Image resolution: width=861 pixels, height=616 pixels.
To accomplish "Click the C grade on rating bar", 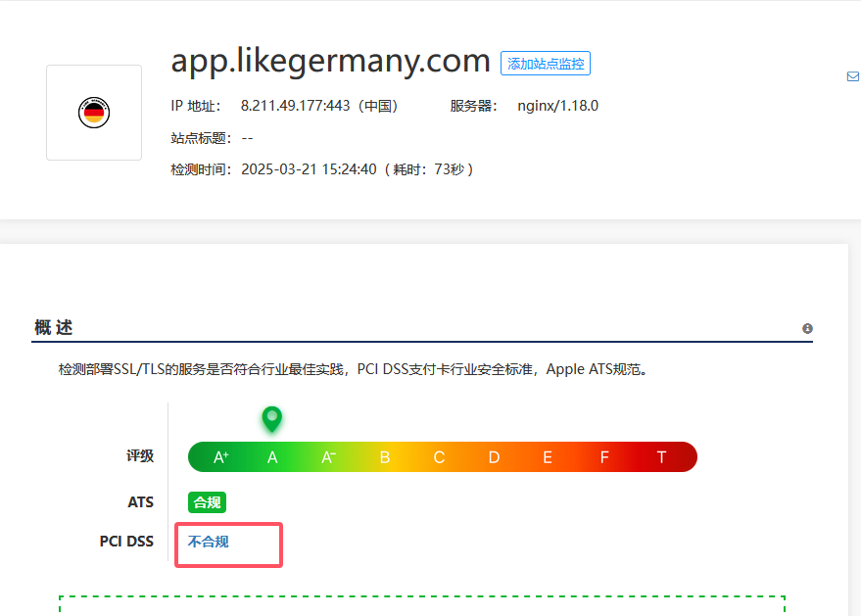I will click(439, 457).
